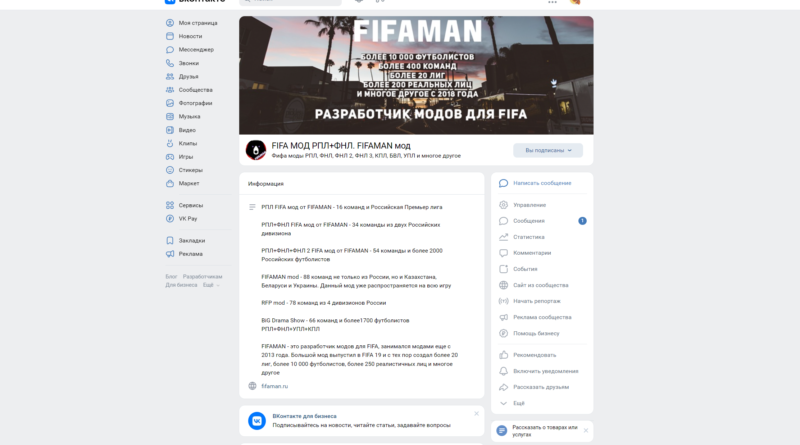Click Написать сообщение button
Image resolution: width=800 pixels, height=445 pixels.
pyautogui.click(x=542, y=183)
